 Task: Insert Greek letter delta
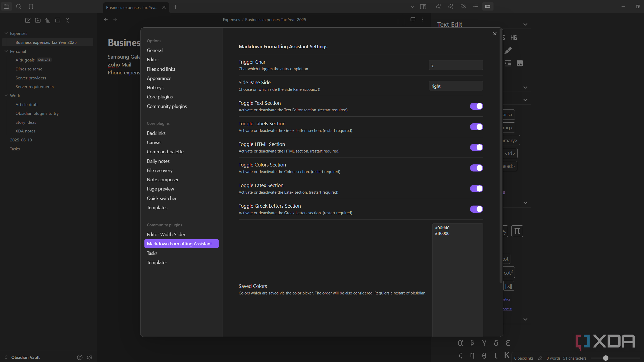click(x=496, y=343)
